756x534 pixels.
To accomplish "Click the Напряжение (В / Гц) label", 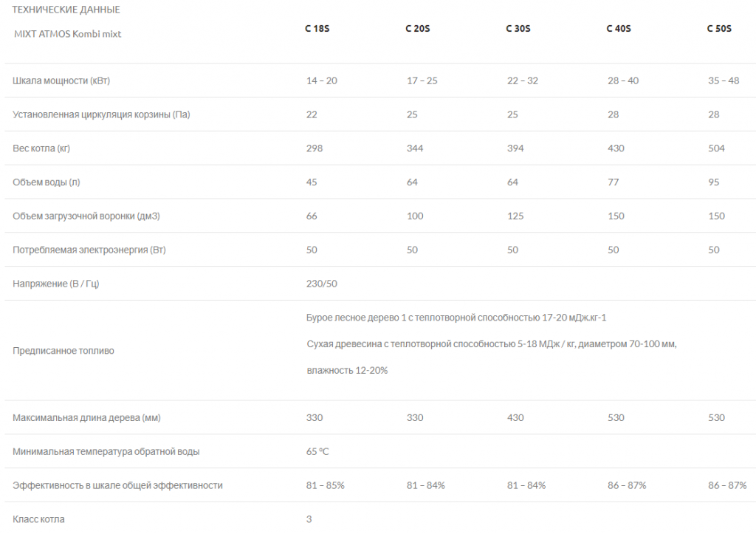I will pyautogui.click(x=56, y=284).
